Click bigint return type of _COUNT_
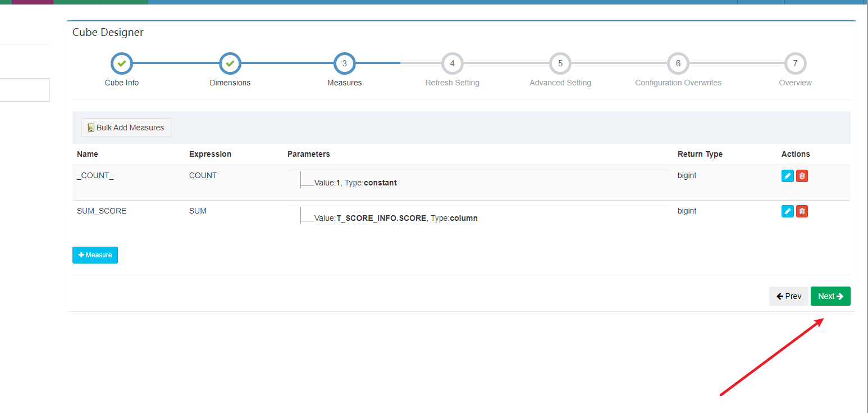 (x=687, y=175)
